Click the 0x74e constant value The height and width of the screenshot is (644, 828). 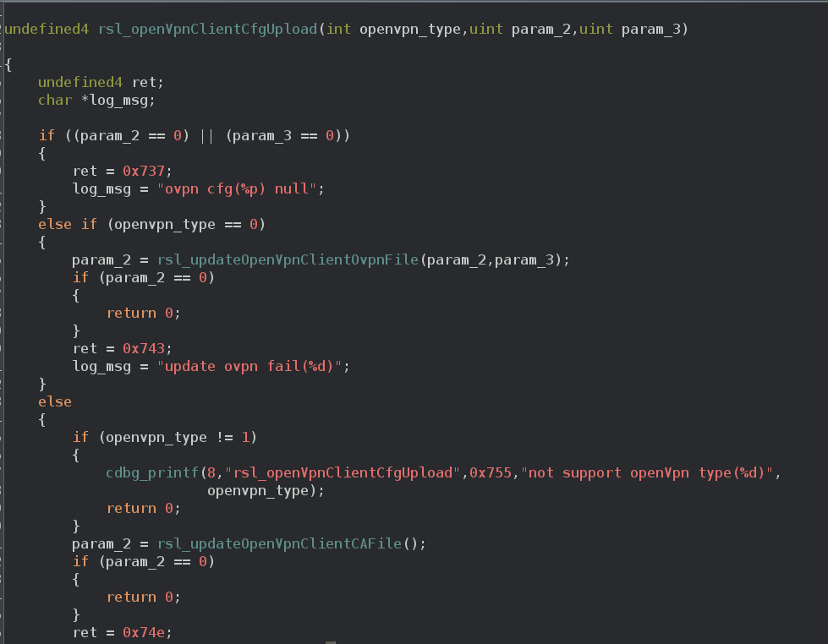click(x=144, y=632)
